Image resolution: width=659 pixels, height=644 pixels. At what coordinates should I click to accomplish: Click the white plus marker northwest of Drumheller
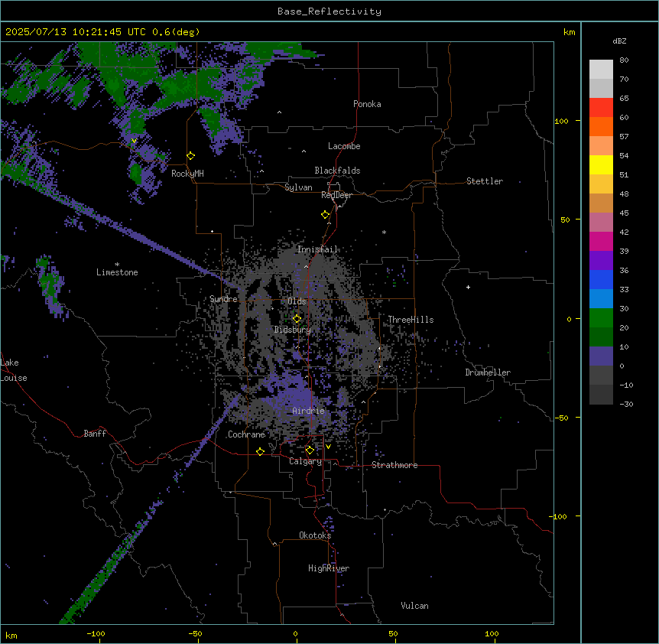[x=468, y=287]
